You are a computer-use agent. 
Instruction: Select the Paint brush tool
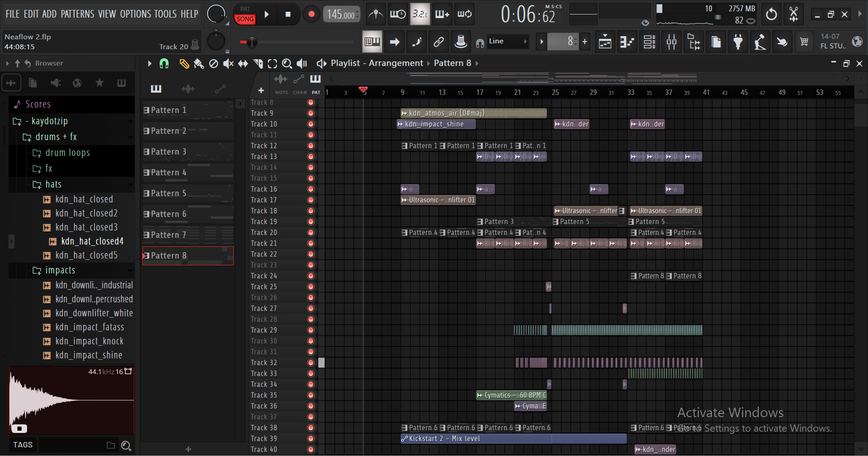click(x=198, y=64)
